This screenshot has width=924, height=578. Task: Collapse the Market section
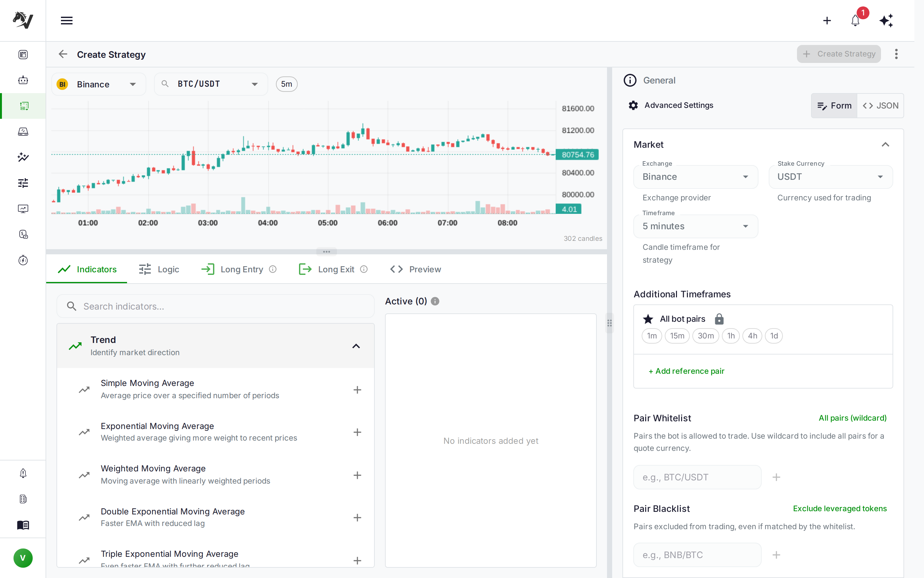(x=886, y=144)
